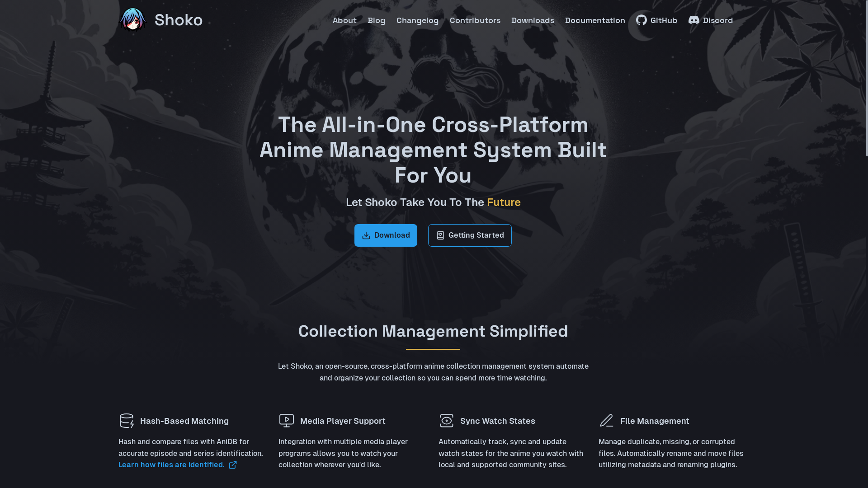The width and height of the screenshot is (868, 488).
Task: Go to the Blog section
Action: click(x=377, y=20)
